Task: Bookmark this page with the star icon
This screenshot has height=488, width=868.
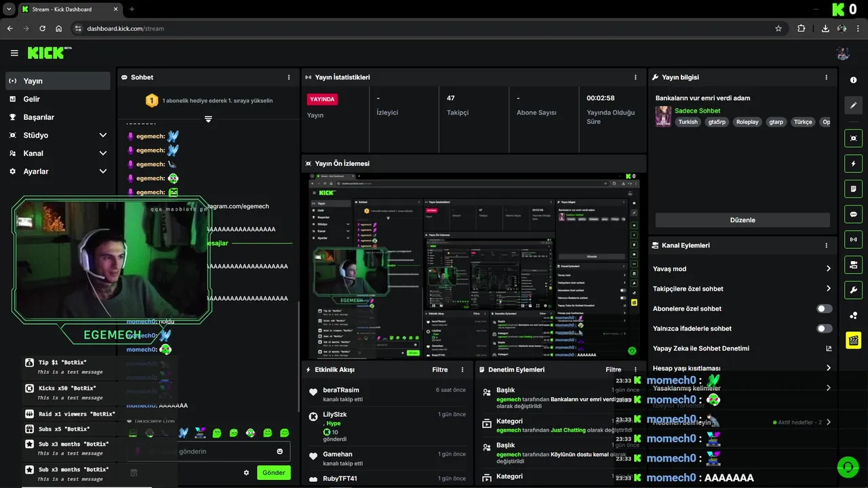Action: click(778, 28)
